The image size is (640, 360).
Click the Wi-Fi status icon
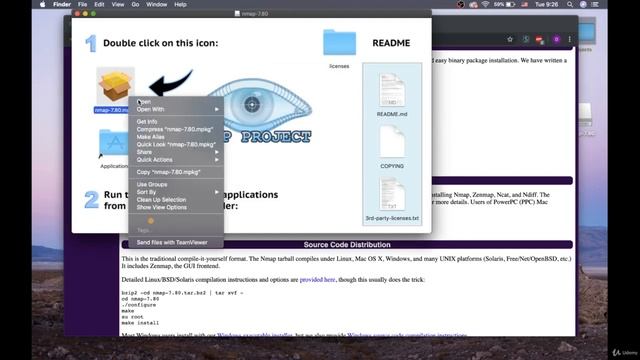point(485,4)
